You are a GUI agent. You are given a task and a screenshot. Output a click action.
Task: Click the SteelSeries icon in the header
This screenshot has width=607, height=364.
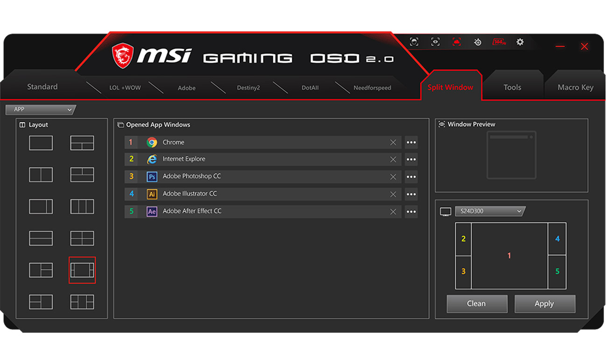477,42
